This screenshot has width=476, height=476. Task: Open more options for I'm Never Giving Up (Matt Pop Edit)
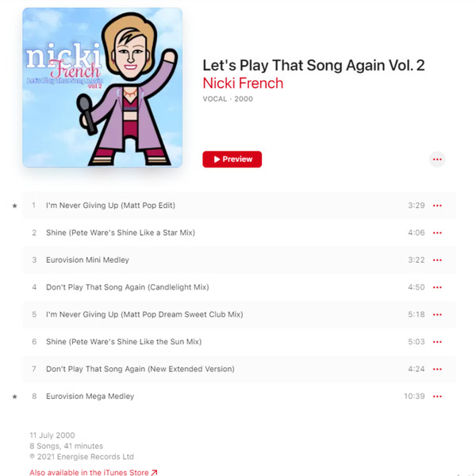(437, 205)
